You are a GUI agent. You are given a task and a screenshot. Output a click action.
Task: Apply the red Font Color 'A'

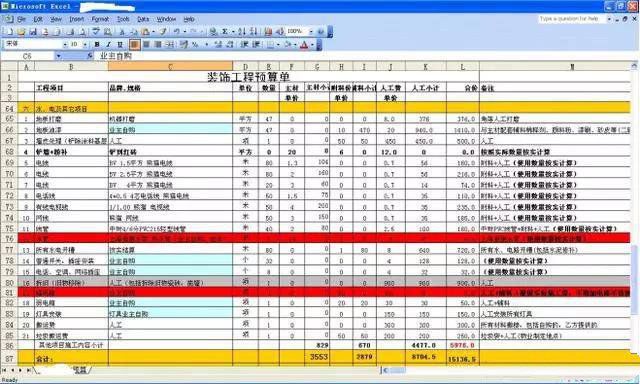point(304,44)
